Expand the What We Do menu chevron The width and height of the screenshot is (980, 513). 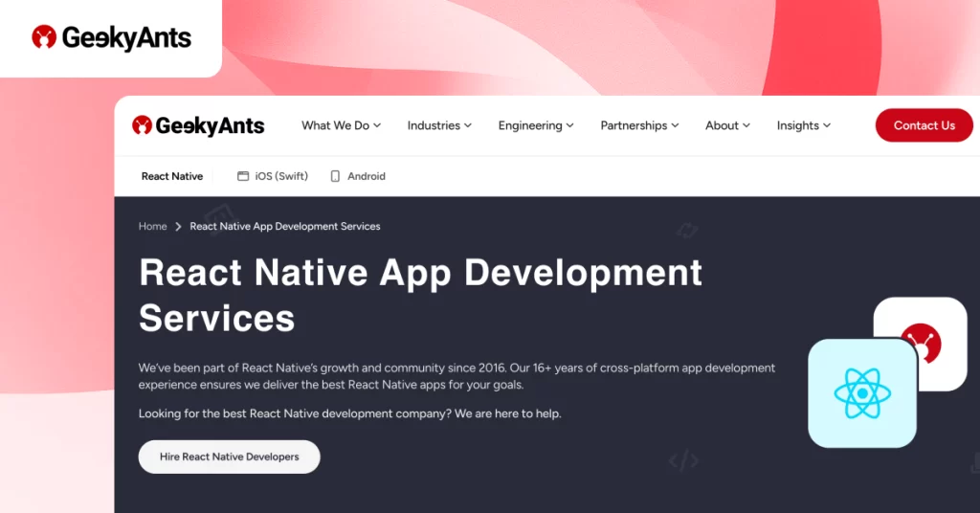coord(377,125)
